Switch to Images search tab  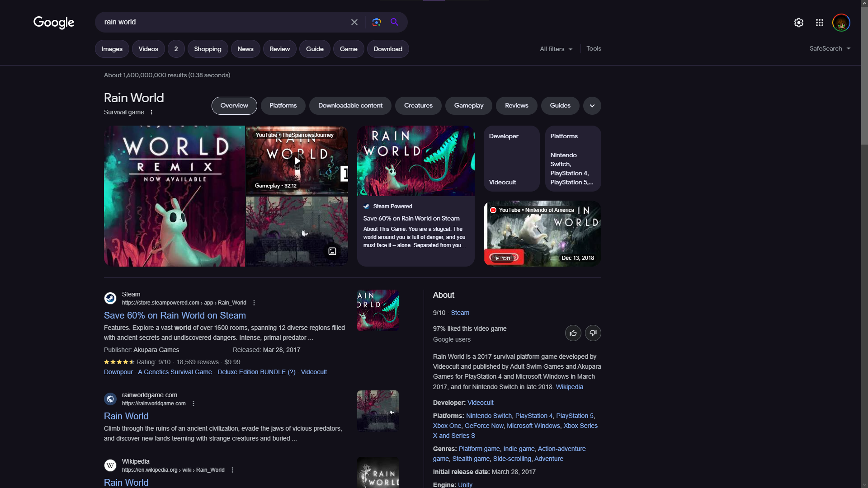point(112,49)
